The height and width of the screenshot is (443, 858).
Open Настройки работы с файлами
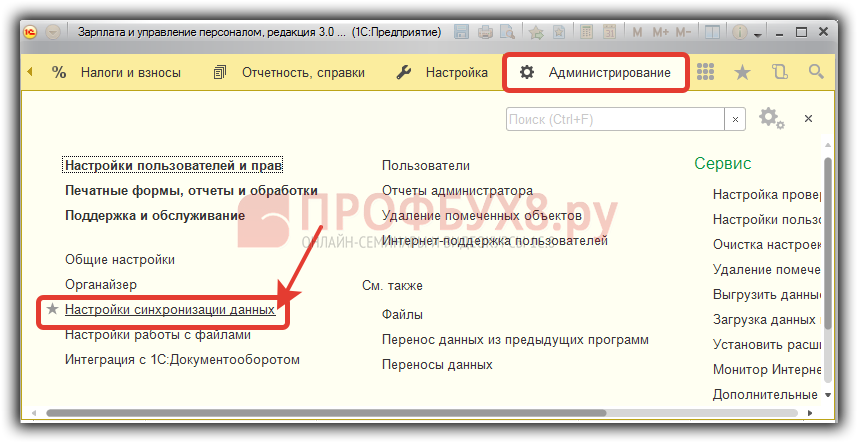click(158, 335)
